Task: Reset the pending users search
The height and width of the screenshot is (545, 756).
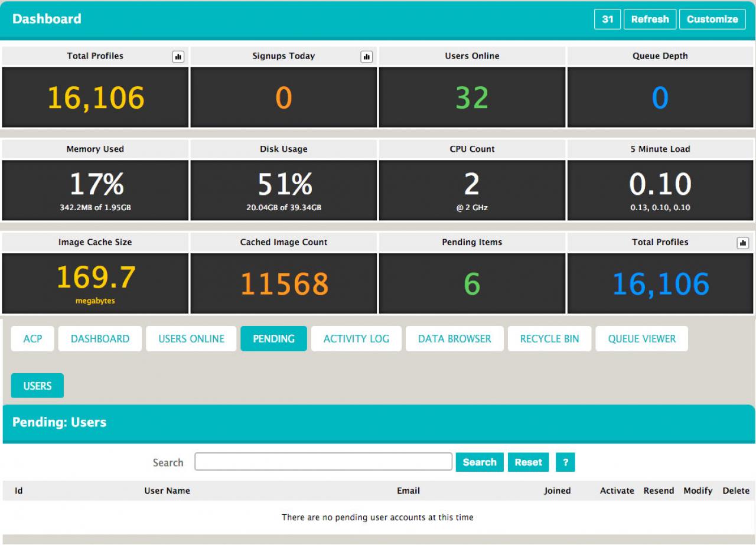Action: tap(528, 462)
